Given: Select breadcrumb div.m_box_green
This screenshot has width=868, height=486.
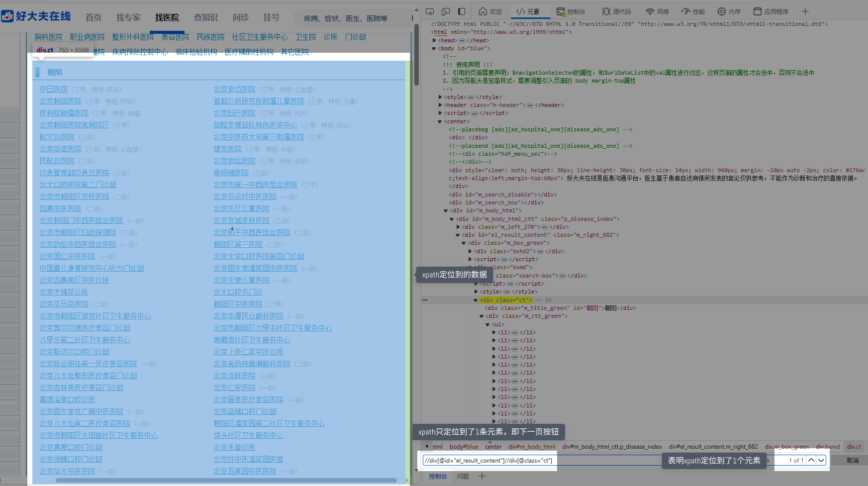Looking at the screenshot, I should coord(786,447).
